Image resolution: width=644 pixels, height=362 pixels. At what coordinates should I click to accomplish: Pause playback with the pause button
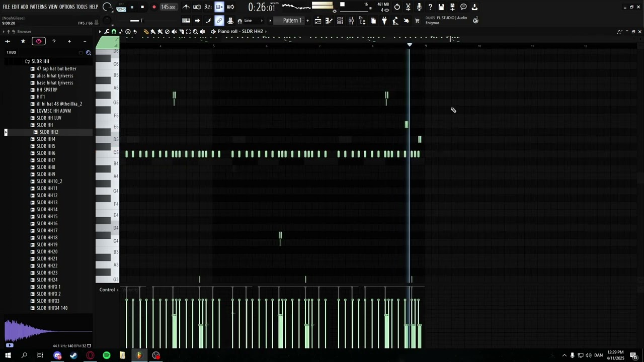click(x=132, y=7)
